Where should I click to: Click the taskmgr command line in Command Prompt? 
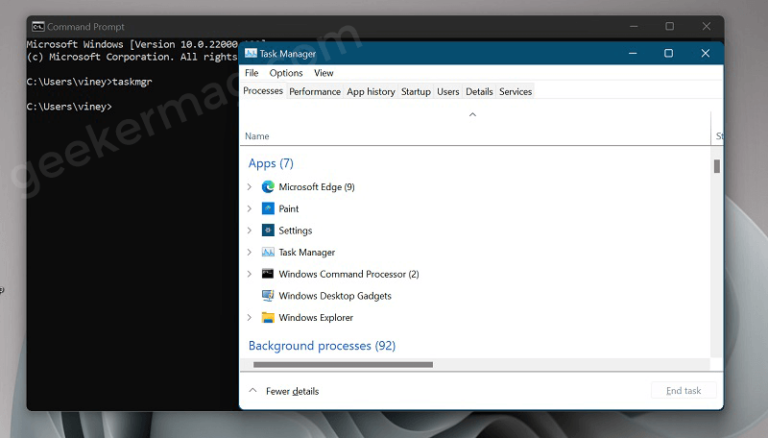click(x=89, y=82)
